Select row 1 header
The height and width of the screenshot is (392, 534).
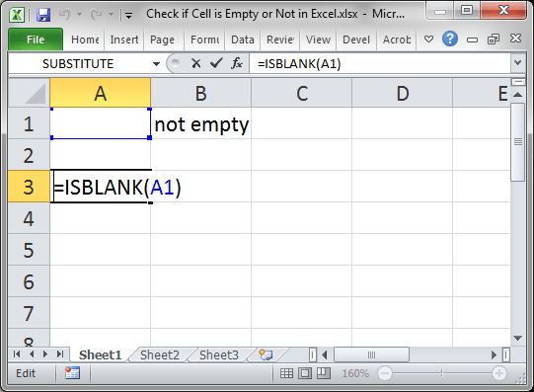pyautogui.click(x=29, y=123)
